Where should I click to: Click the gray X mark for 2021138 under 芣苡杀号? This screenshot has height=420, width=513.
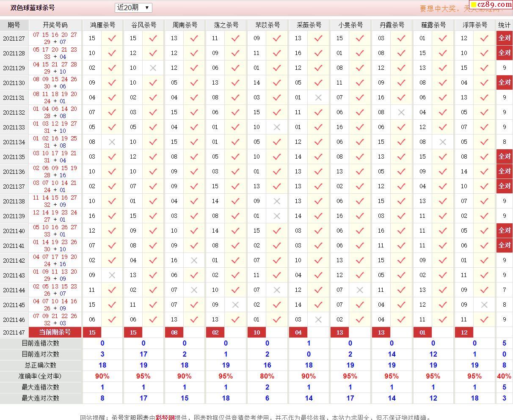pos(277,201)
